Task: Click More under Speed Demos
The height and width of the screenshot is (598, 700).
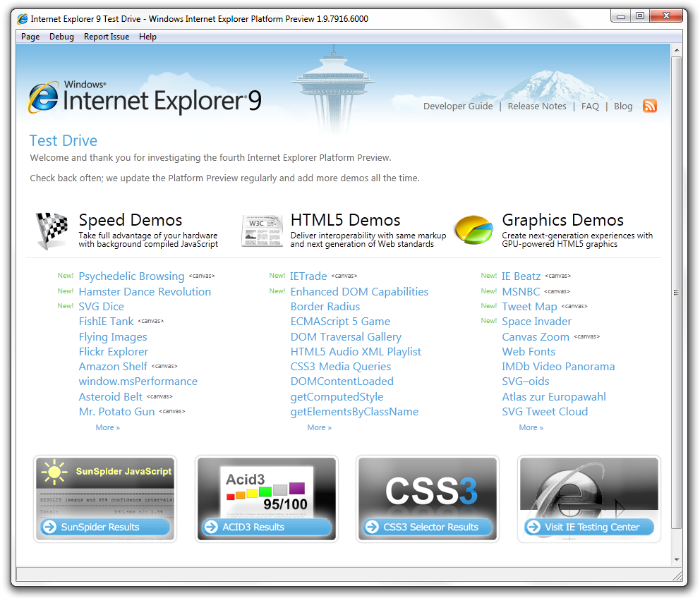Action: [x=107, y=427]
